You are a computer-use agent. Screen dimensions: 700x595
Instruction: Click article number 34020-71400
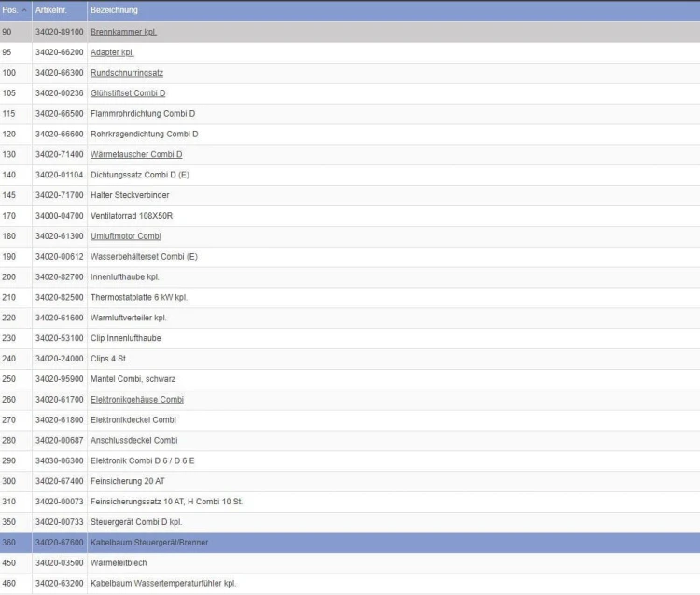(60, 154)
